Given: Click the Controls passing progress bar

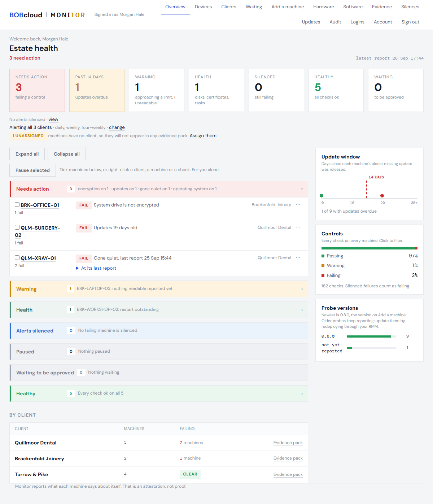Looking at the screenshot, I should click(368, 248).
